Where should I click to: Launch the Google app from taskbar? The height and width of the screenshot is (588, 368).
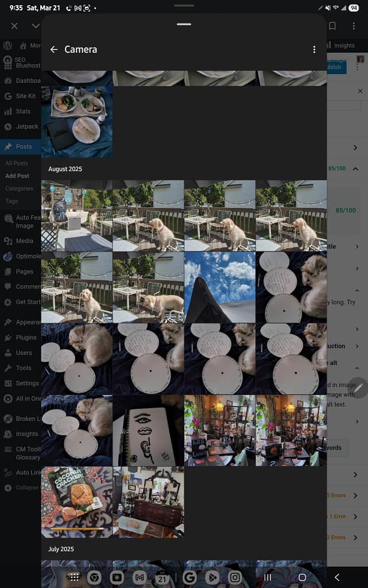(189, 578)
